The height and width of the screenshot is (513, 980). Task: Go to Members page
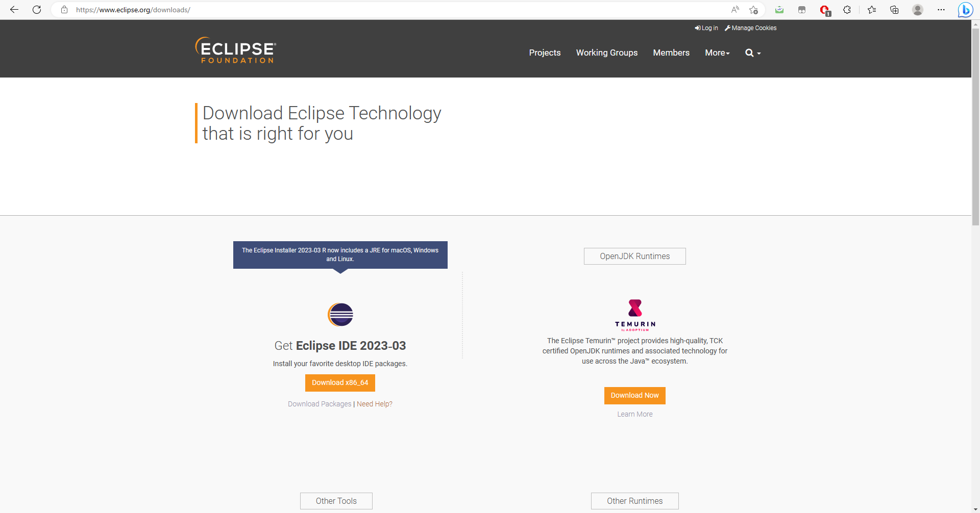point(671,53)
